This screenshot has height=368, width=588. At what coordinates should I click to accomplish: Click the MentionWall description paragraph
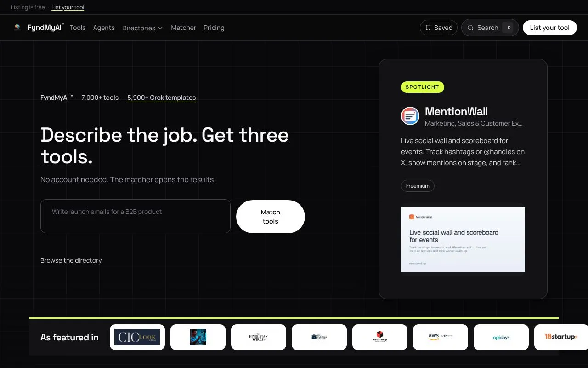pyautogui.click(x=463, y=152)
